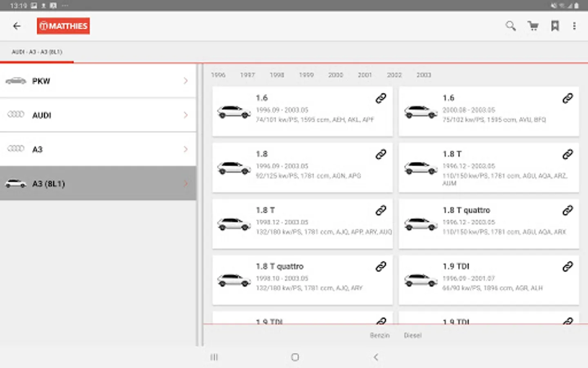
Task: Open the search
Action: (510, 26)
